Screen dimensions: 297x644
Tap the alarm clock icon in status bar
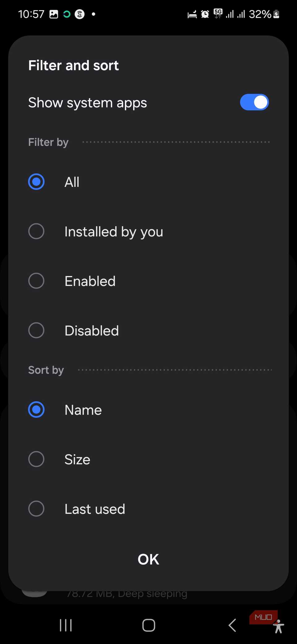pyautogui.click(x=204, y=14)
